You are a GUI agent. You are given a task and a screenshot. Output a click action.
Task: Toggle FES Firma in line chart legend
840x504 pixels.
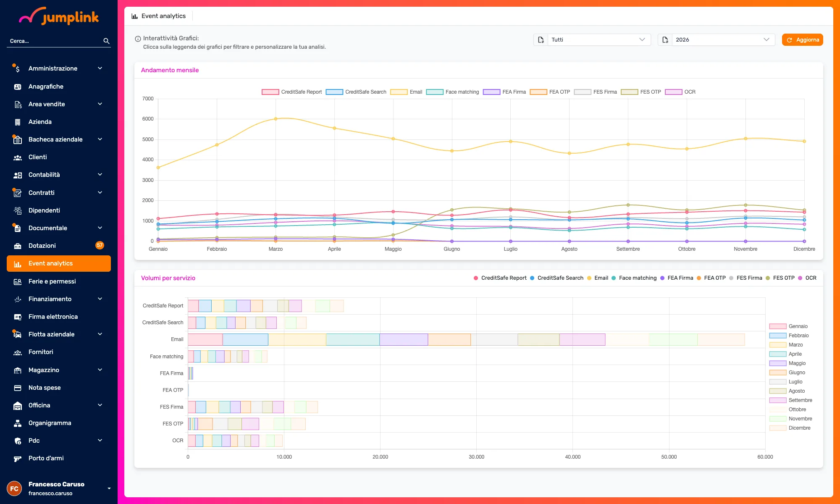click(596, 92)
